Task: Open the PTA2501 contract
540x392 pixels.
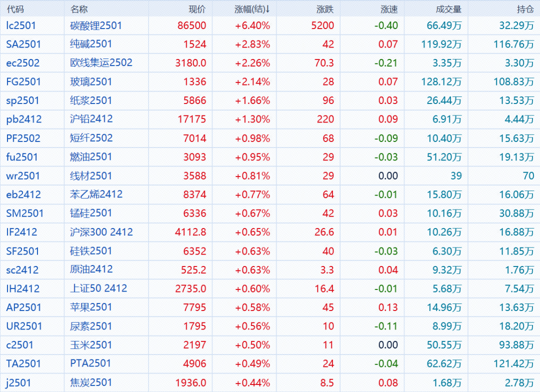Action: (90, 363)
